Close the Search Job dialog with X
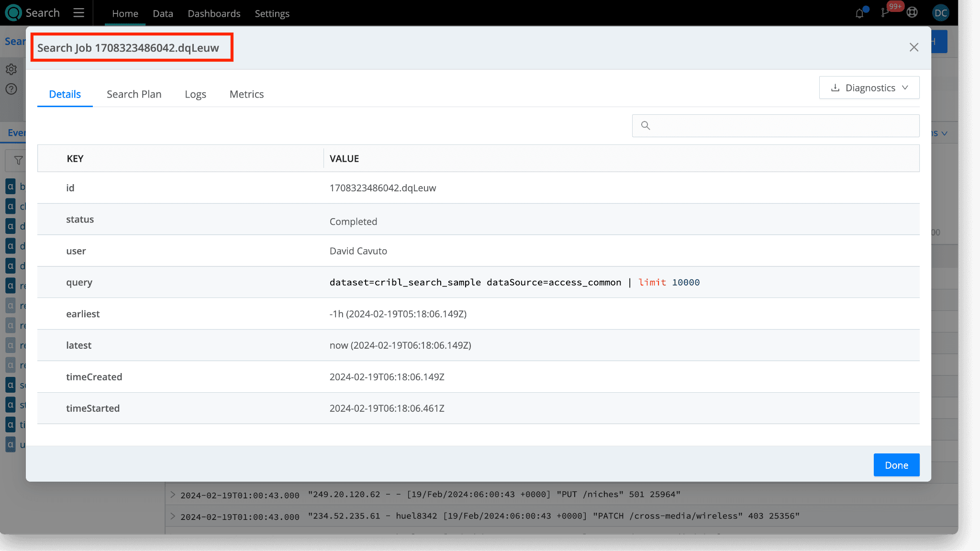This screenshot has height=551, width=980. [x=913, y=47]
